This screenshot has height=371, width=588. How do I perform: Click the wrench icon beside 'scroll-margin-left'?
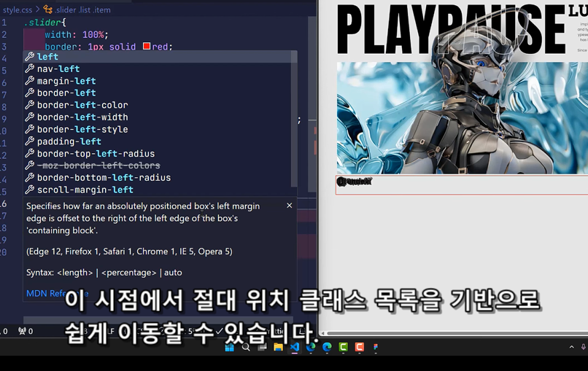(30, 190)
